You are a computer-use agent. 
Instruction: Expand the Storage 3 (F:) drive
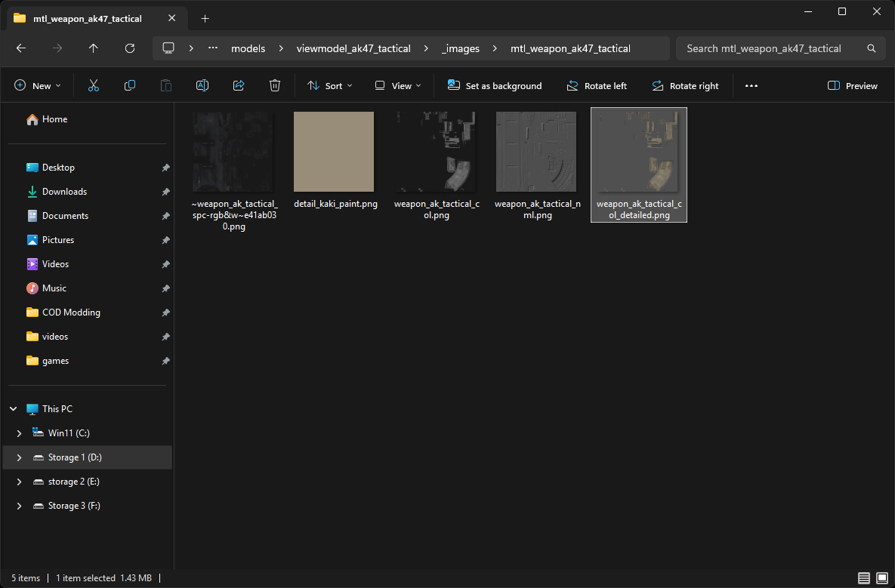pyautogui.click(x=20, y=506)
